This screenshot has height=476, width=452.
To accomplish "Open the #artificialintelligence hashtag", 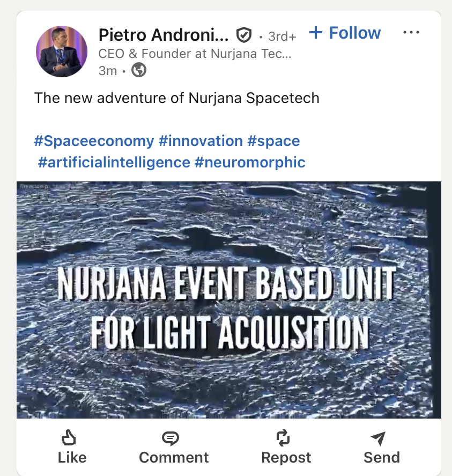I will [x=114, y=162].
